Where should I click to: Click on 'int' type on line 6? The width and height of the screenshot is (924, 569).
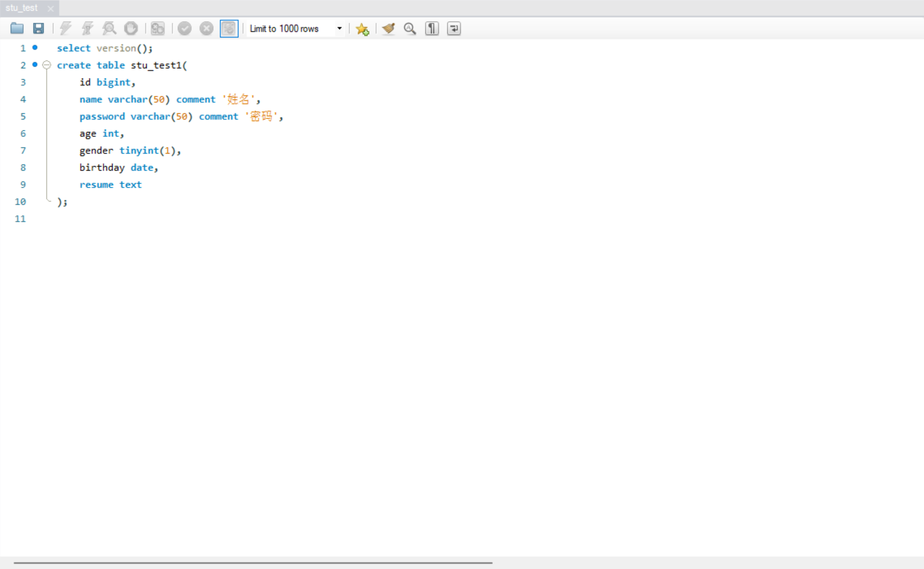(111, 134)
